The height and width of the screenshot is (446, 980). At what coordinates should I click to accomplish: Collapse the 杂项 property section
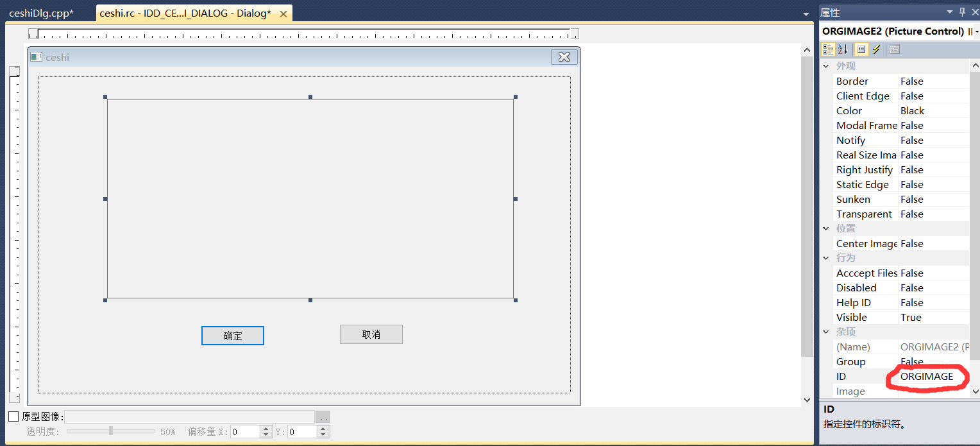point(826,331)
